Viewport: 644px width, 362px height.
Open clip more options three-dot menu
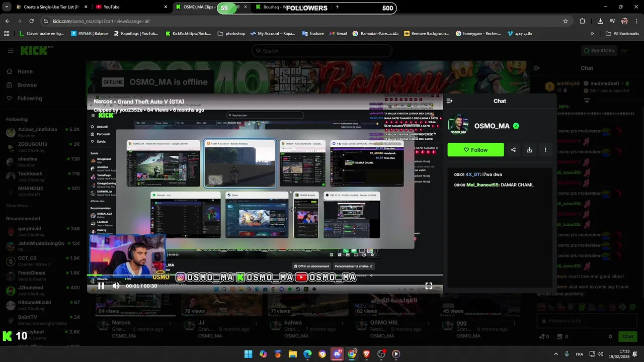coord(545,150)
